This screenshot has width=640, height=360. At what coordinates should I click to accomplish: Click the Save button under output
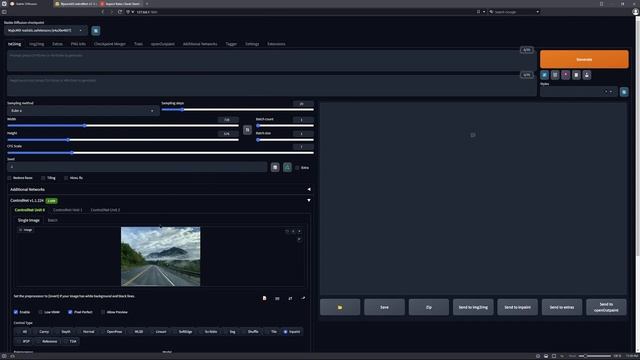tap(384, 307)
